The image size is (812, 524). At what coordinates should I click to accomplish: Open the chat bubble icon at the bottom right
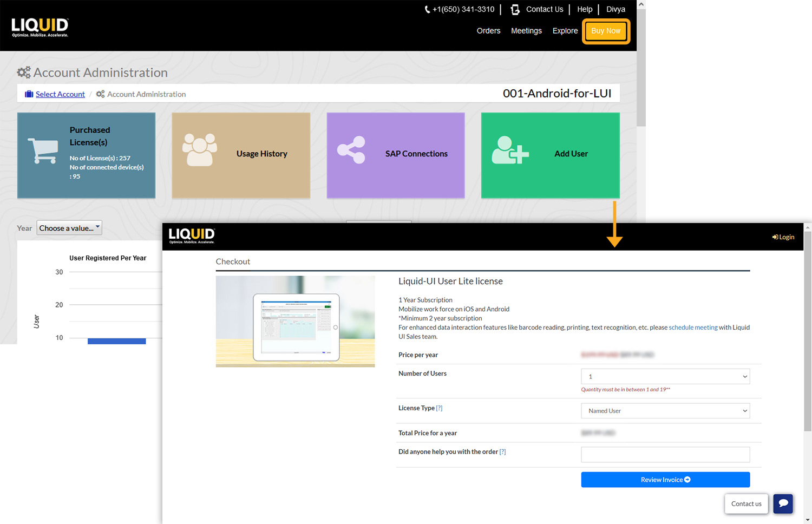[x=783, y=503]
